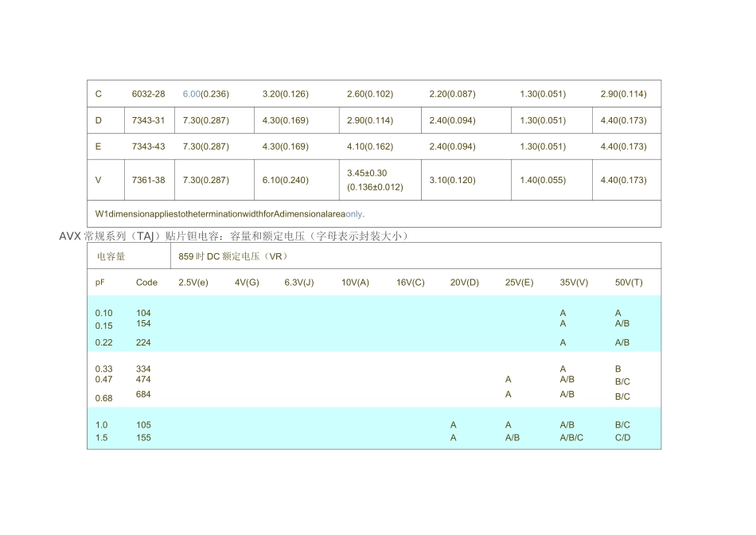Viewport: 756px width, 535px height.
Task: Click the case code letter C
Action: tap(99, 94)
